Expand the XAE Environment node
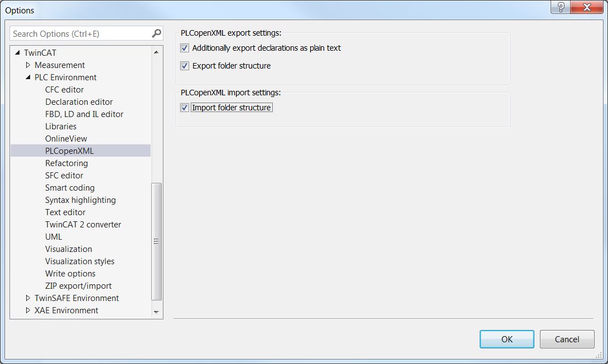608x364 pixels. point(28,310)
